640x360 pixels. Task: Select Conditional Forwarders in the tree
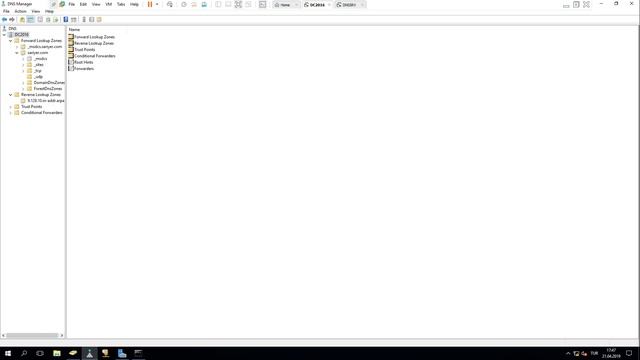[42, 113]
